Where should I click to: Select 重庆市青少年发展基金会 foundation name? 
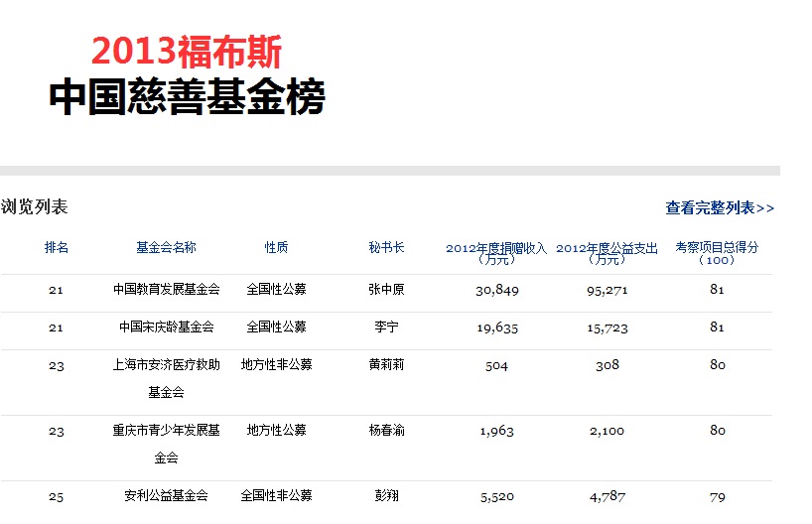pos(166,444)
